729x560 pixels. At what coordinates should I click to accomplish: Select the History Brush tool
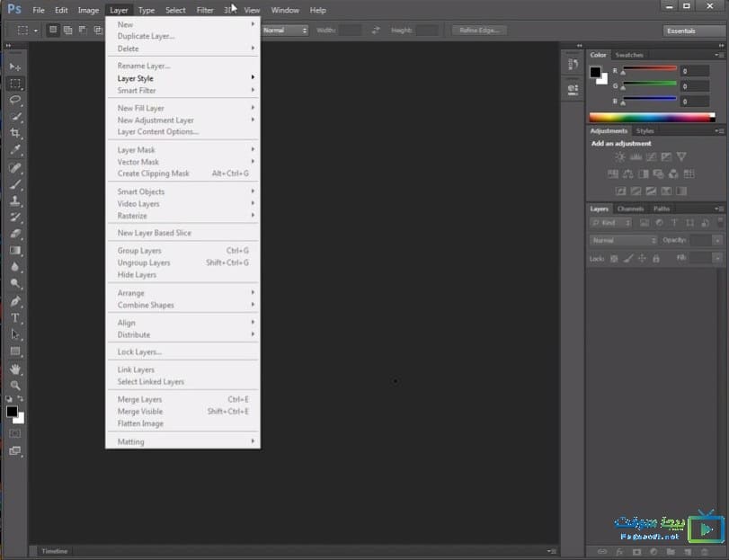15,217
